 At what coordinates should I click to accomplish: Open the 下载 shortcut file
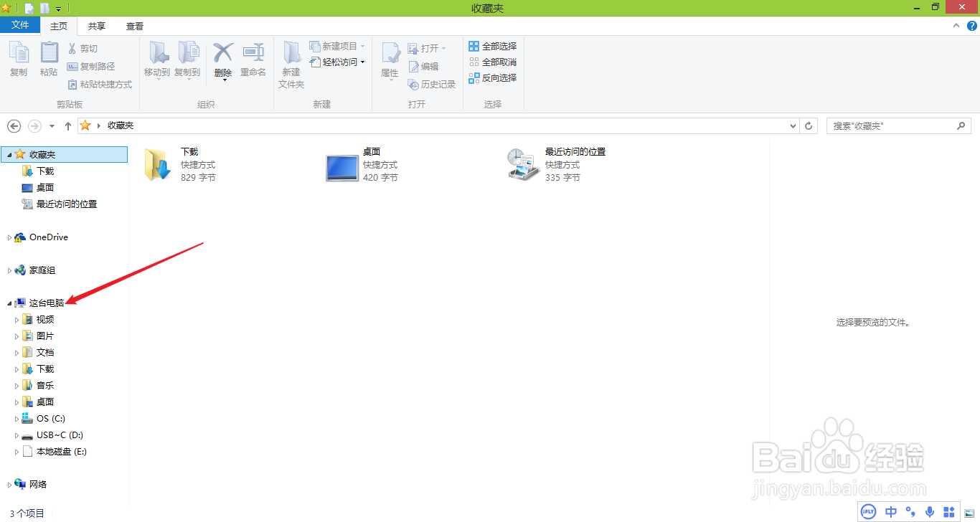tap(179, 165)
